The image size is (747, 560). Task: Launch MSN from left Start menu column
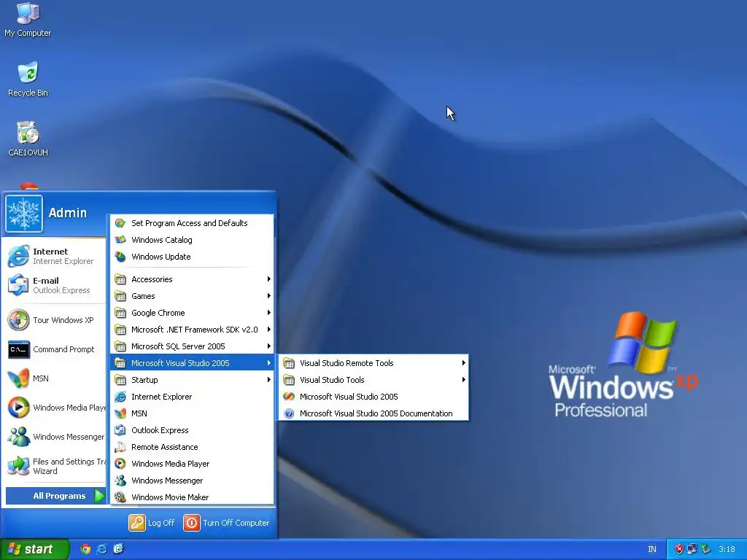point(53,378)
